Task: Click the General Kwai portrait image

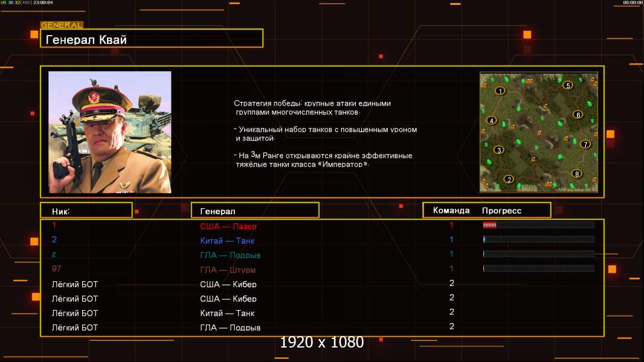Action: coord(110,132)
